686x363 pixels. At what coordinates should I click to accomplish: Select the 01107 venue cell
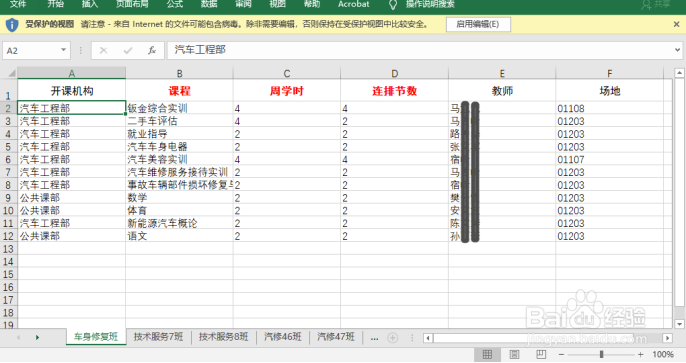[609, 160]
